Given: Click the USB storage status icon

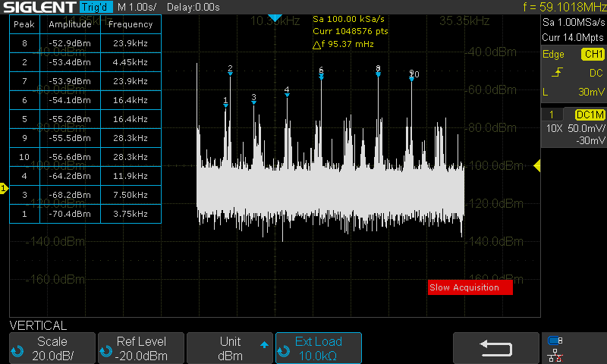Looking at the screenshot, I should click(x=555, y=340).
